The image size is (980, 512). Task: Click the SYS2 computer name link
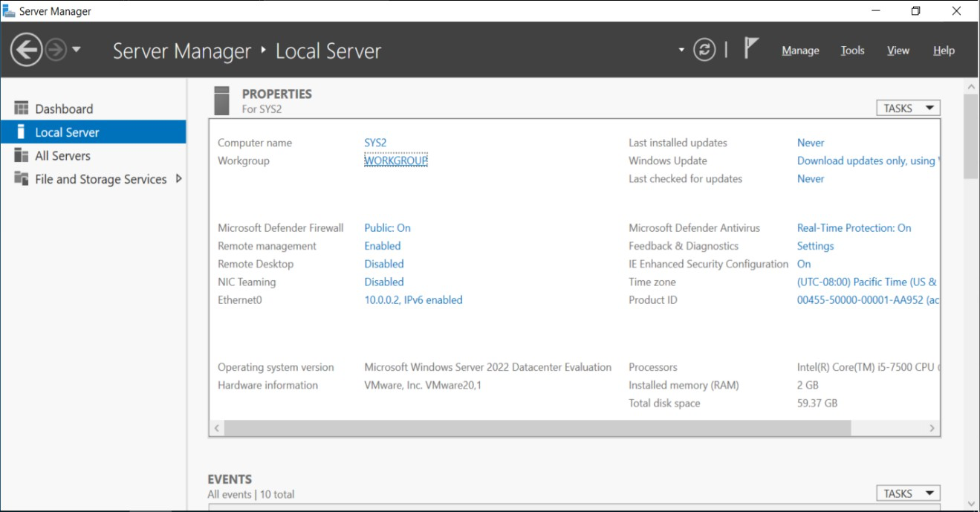tap(375, 143)
